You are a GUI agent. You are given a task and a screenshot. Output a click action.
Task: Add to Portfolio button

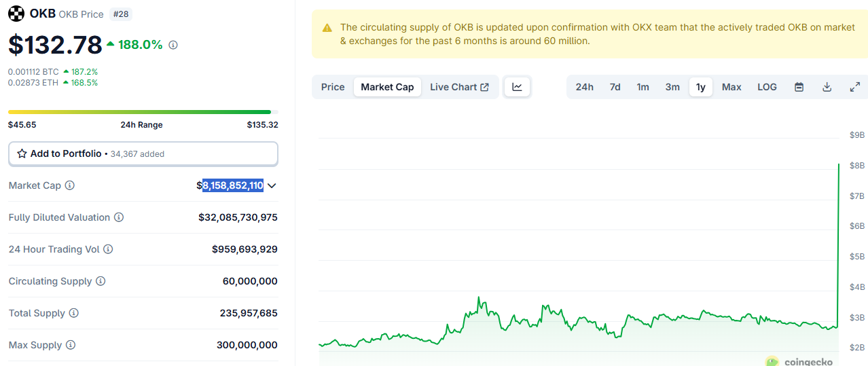point(143,153)
